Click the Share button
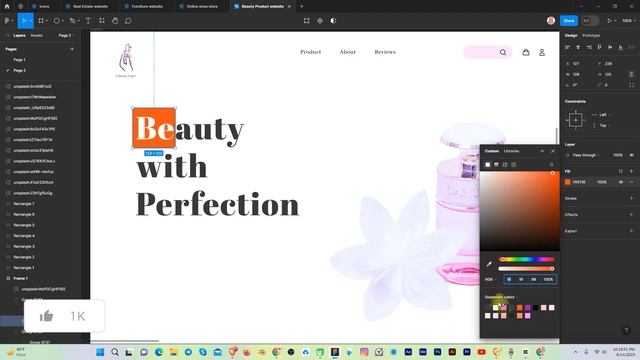This screenshot has height=360, width=640. (569, 21)
